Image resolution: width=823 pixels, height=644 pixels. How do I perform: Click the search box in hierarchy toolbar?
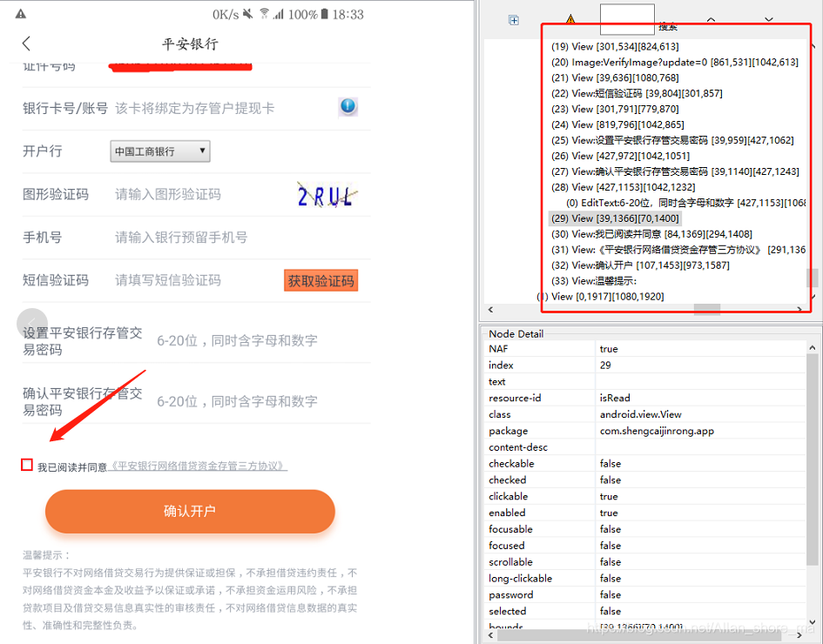tap(627, 17)
